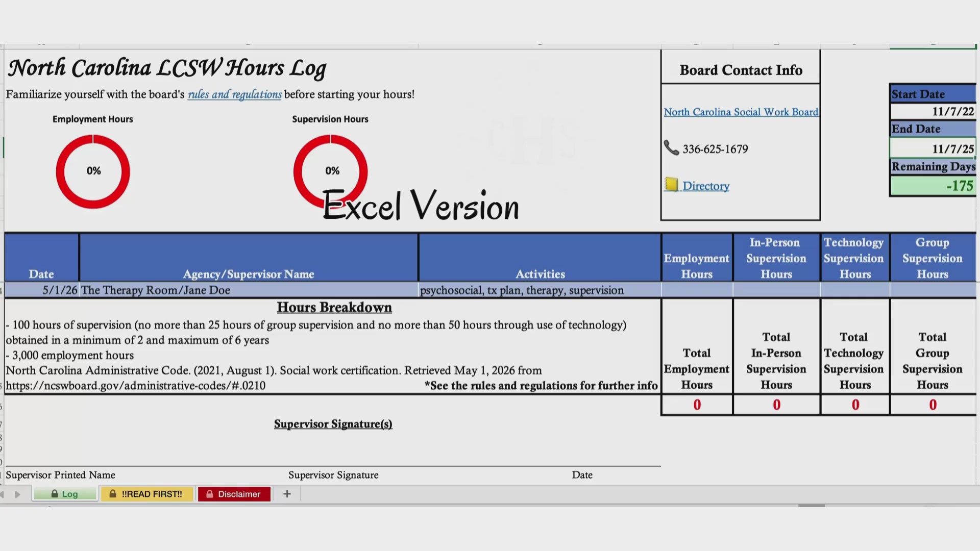Switch to the !!READ FIRST!! sheet tab
This screenshot has width=980, height=551.
[x=147, y=494]
